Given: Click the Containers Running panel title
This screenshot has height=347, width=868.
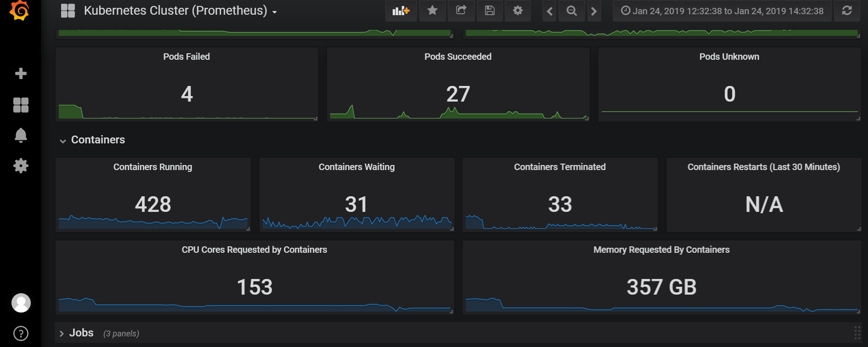Looking at the screenshot, I should (153, 167).
